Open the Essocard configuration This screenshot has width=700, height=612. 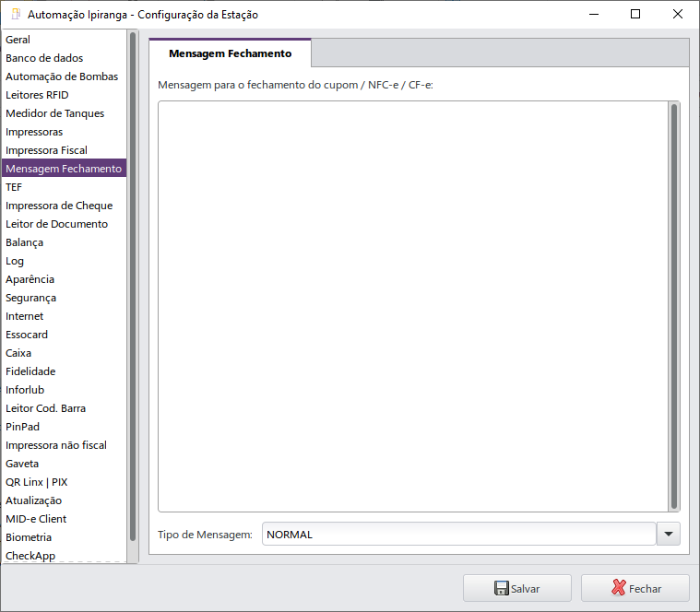(64, 335)
